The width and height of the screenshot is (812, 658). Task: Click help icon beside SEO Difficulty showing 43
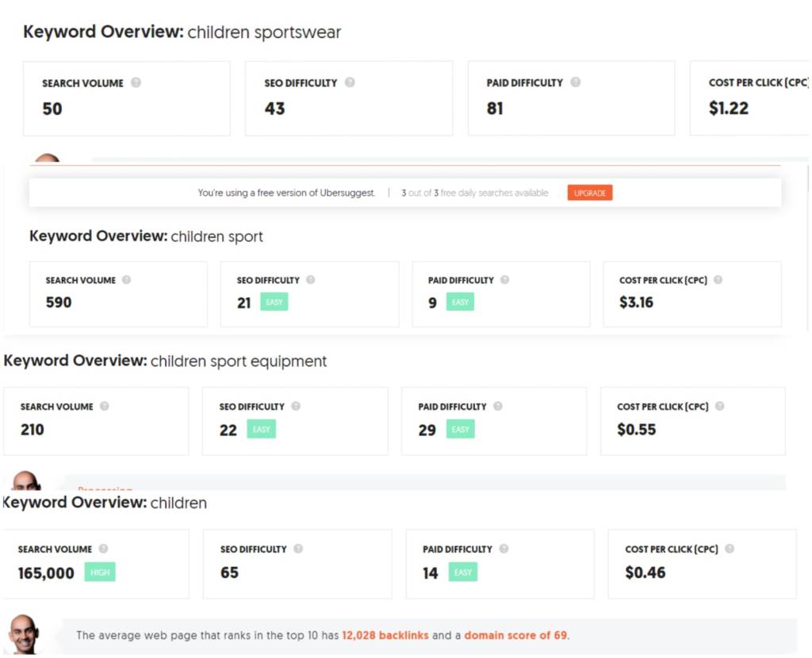(x=350, y=82)
